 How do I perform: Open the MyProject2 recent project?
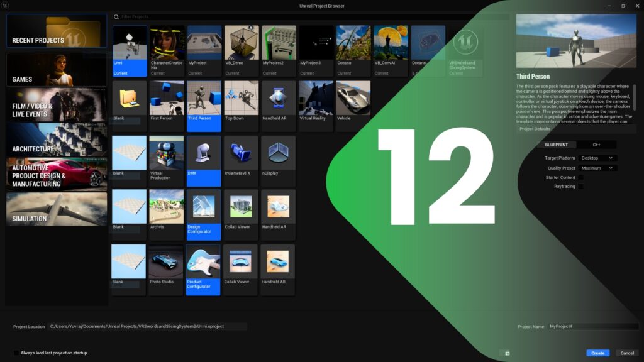tap(279, 51)
